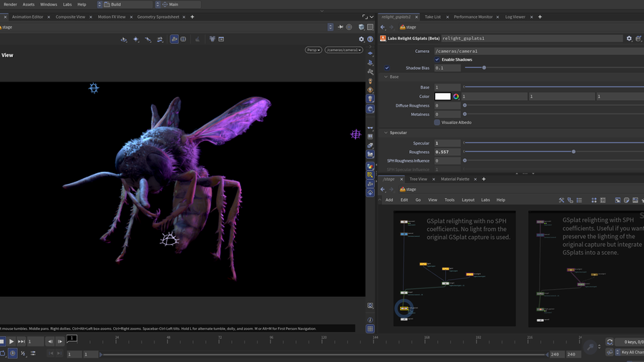Image resolution: width=644 pixels, height=362 pixels.
Task: Open the /cameras/camera1 viewport camera dropdown
Action: coord(343,50)
